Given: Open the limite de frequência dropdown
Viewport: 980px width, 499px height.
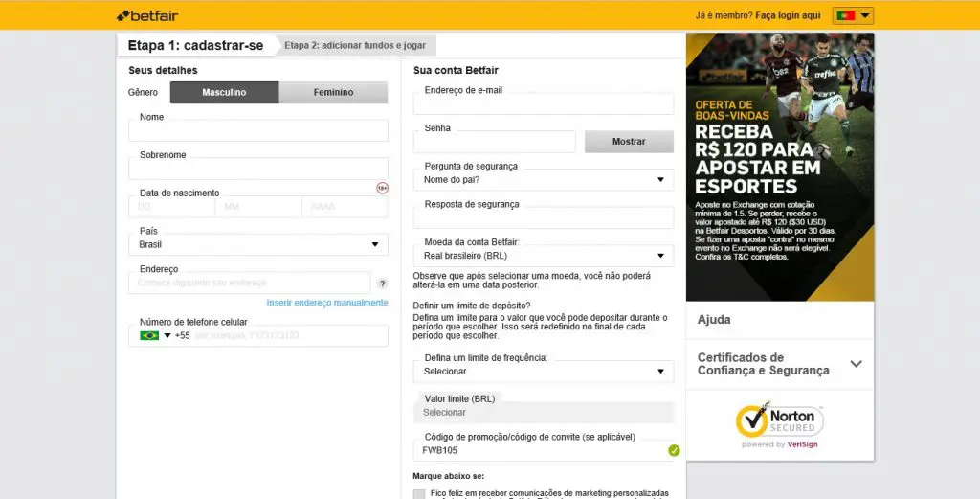Looking at the screenshot, I should point(544,372).
